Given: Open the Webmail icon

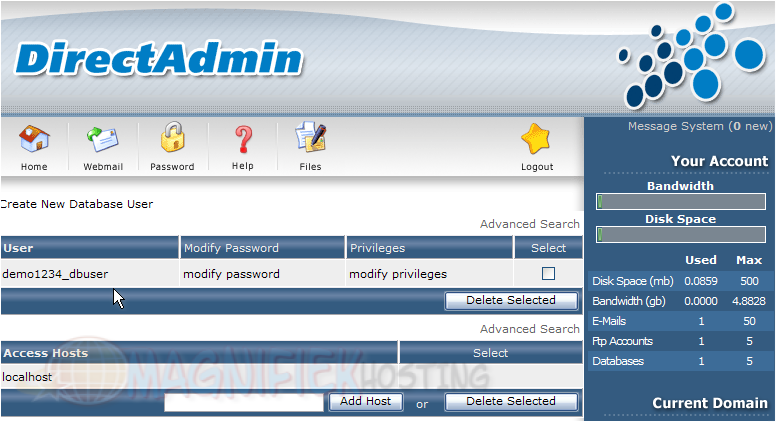Looking at the screenshot, I should click(103, 139).
